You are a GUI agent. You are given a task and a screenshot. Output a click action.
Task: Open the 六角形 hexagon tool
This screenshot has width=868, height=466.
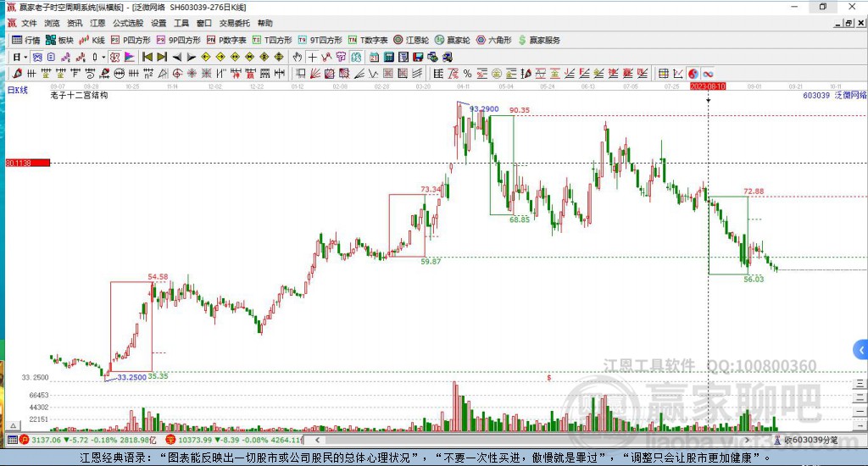coord(494,40)
